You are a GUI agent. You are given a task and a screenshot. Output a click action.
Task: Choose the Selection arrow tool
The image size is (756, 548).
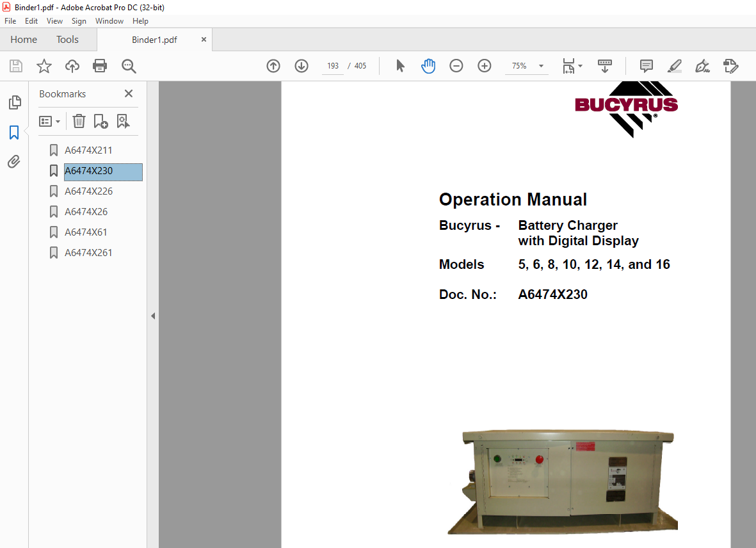tap(400, 66)
